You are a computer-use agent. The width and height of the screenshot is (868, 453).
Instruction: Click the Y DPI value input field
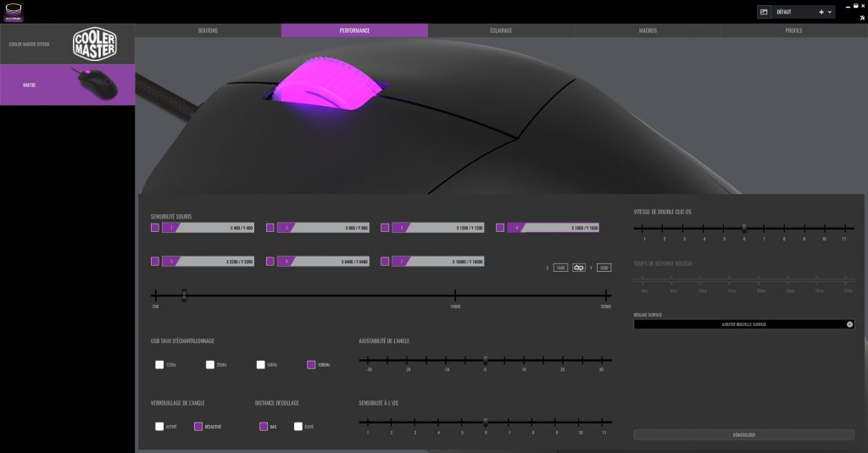(x=604, y=268)
